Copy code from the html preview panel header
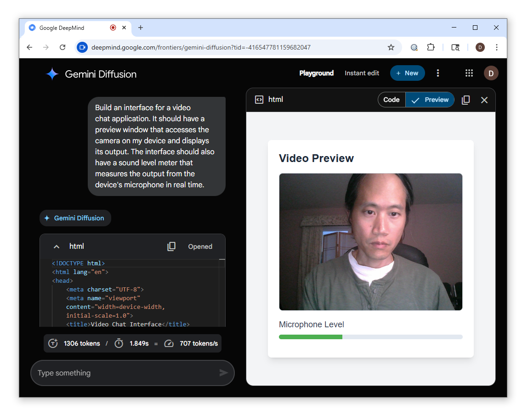The height and width of the screenshot is (420, 528). [x=466, y=100]
